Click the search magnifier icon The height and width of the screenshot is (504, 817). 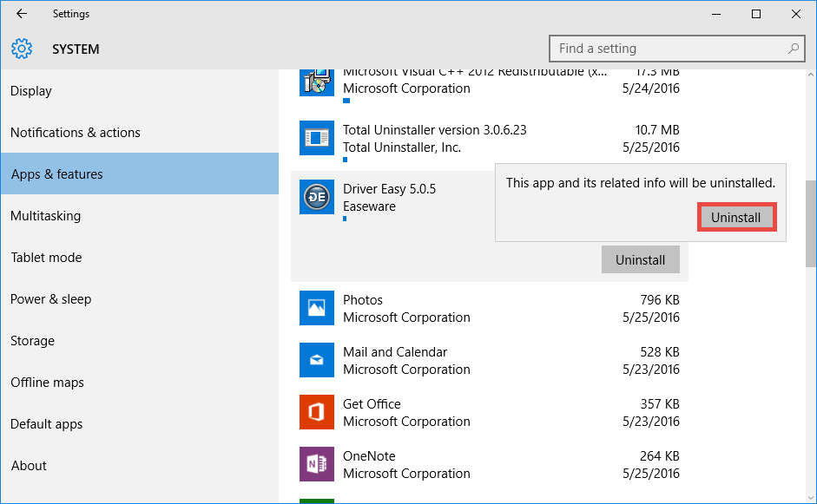click(793, 49)
